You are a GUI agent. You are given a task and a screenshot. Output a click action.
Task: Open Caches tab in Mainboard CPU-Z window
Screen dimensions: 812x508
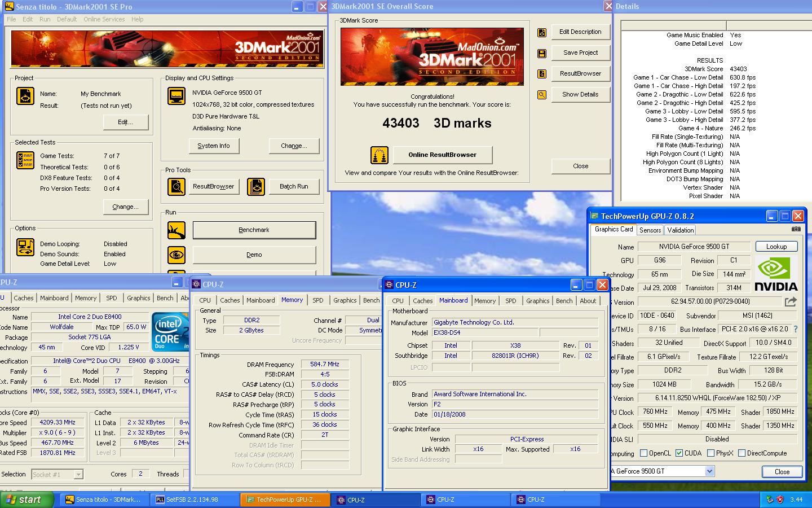click(423, 301)
